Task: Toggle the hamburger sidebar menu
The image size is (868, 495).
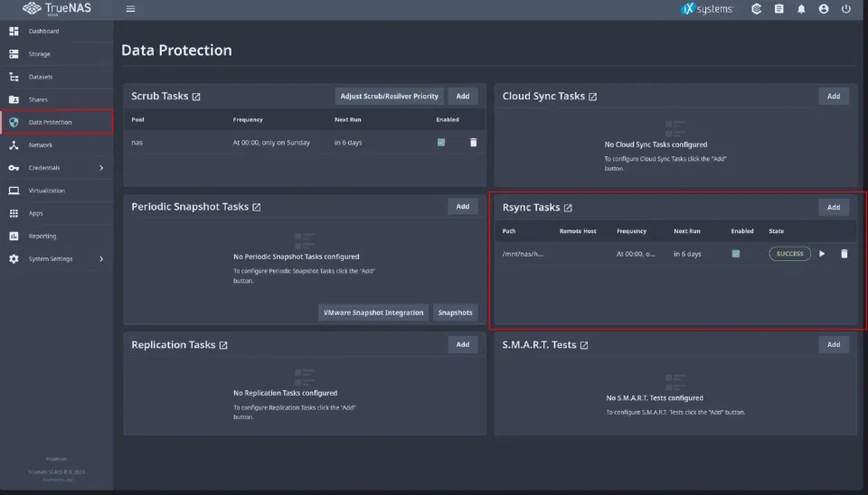Action: point(130,9)
